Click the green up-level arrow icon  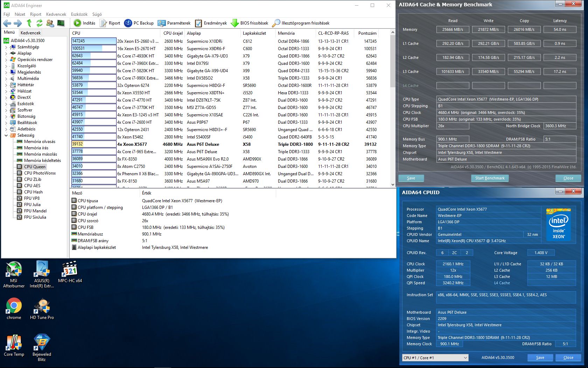[29, 23]
